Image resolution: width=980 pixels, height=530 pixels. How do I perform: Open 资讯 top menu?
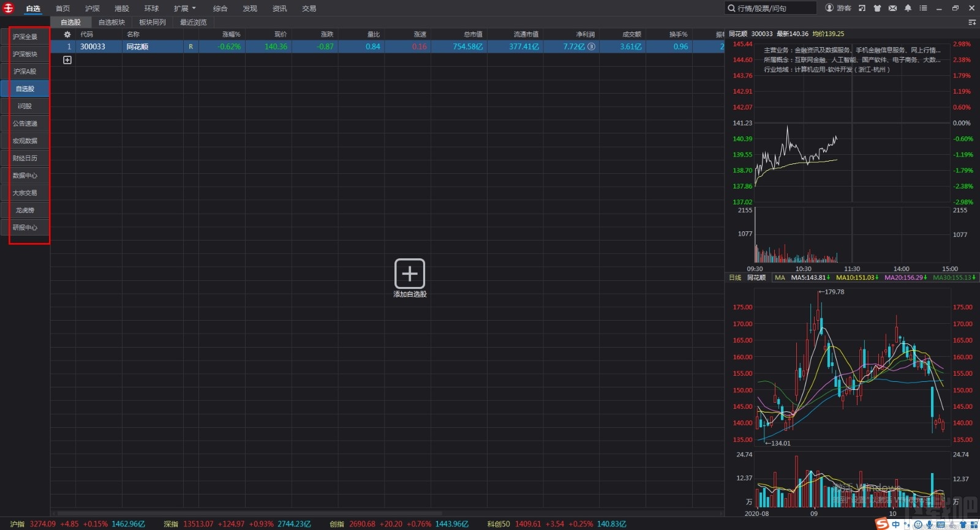[x=279, y=9]
